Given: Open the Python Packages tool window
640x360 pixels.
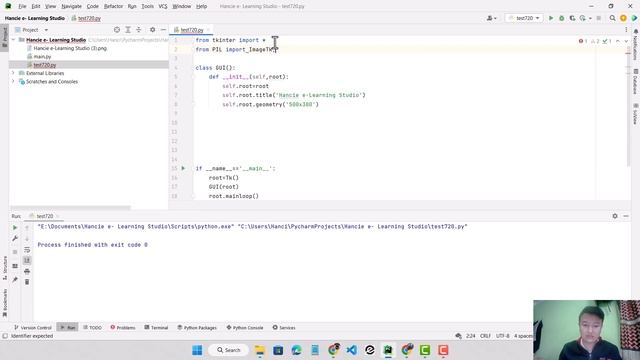Looking at the screenshot, I should [x=197, y=327].
